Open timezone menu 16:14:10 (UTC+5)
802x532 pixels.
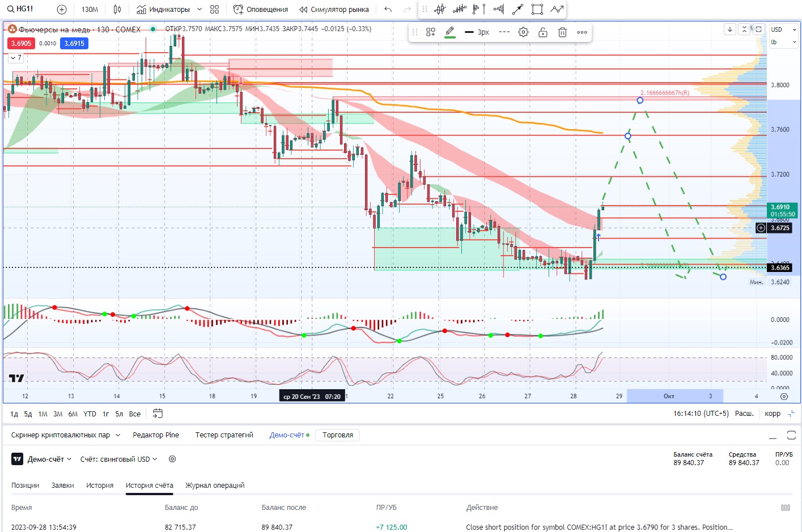point(701,414)
